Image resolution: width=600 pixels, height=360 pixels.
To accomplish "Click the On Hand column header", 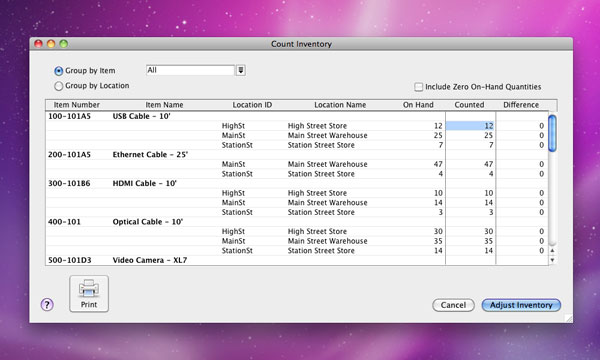I will click(418, 105).
